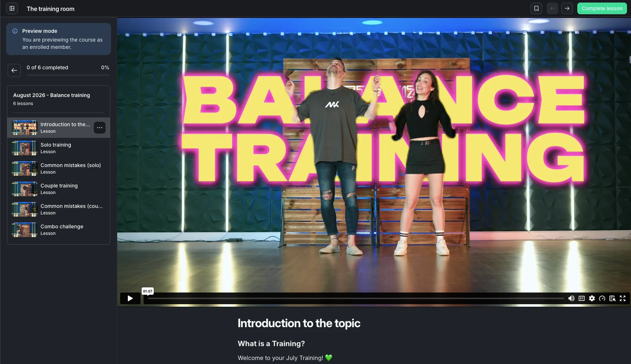Go to the next lesson arrow
The image size is (631, 364).
pyautogui.click(x=567, y=8)
